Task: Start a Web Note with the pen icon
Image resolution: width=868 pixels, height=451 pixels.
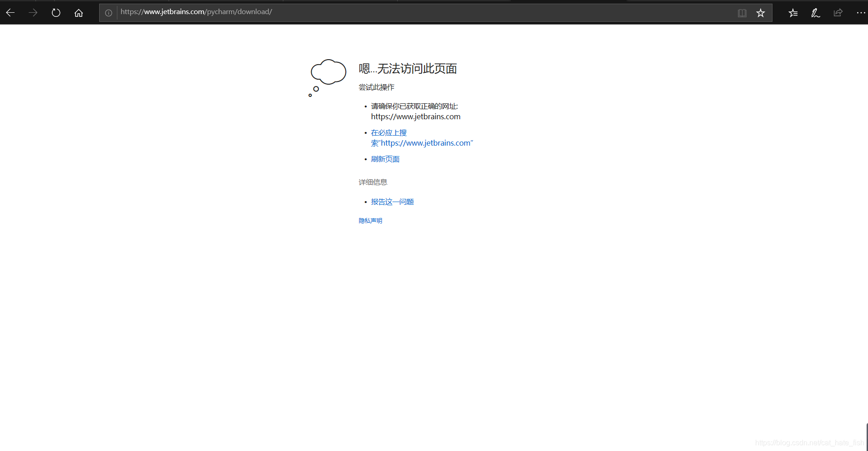Action: coord(815,13)
